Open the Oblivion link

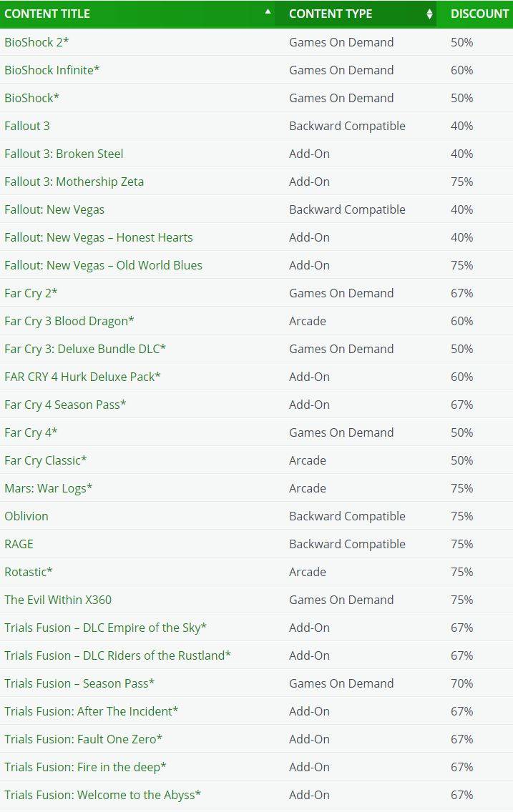coord(26,516)
